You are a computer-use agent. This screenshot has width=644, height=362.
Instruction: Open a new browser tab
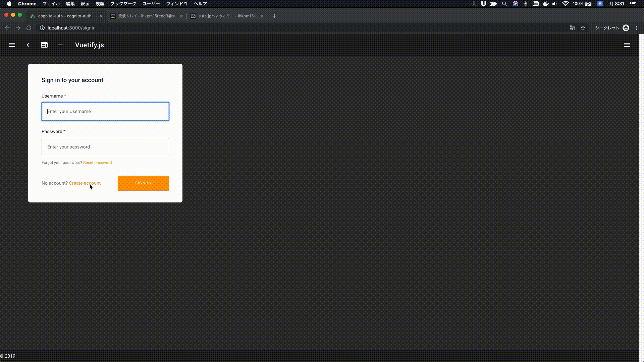tap(274, 16)
